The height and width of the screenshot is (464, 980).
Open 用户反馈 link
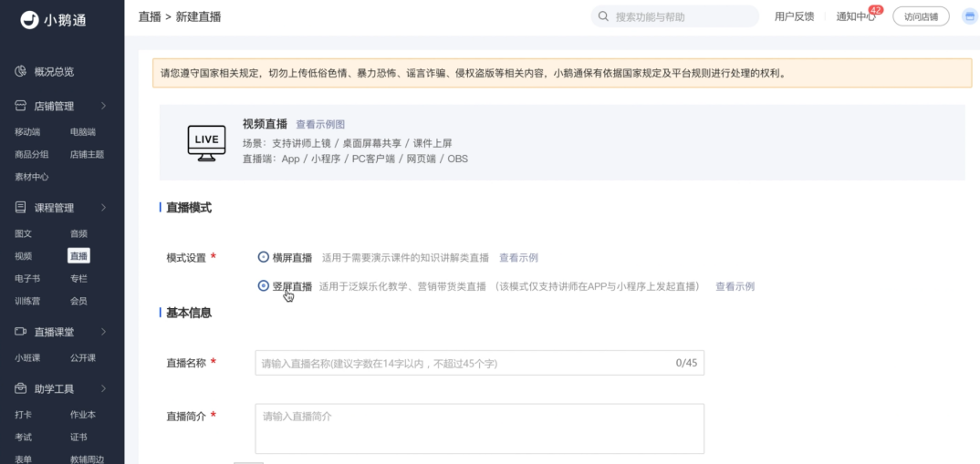tap(795, 16)
